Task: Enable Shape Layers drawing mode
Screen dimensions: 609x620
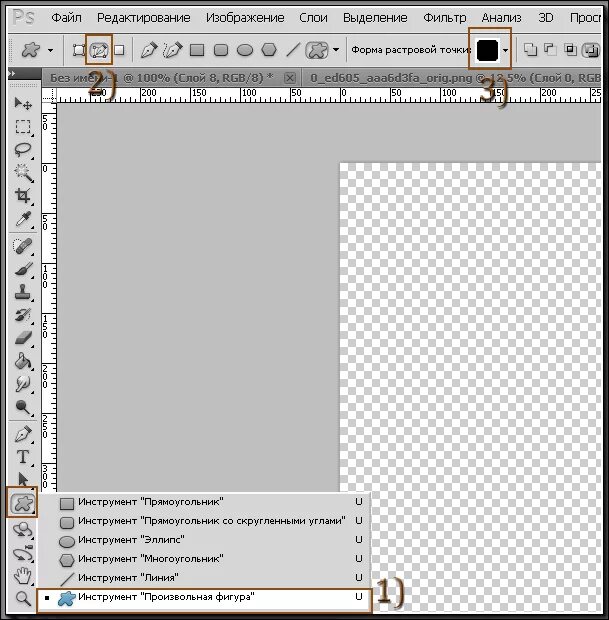Action: [79, 50]
